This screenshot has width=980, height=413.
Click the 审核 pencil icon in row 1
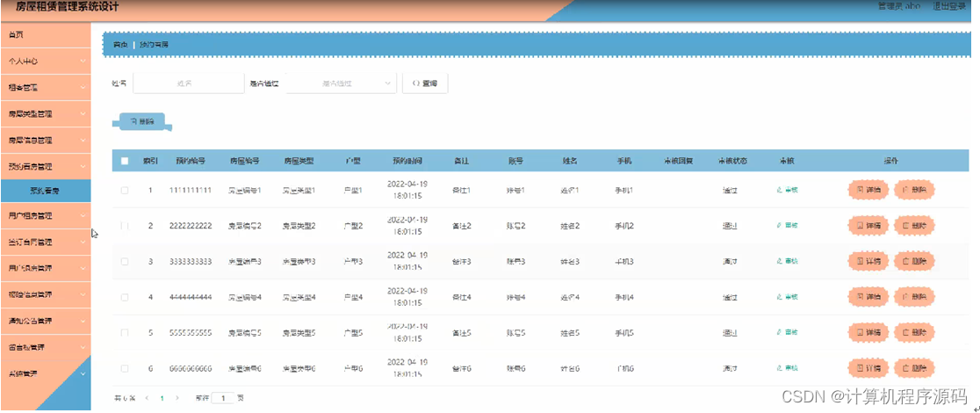click(779, 190)
